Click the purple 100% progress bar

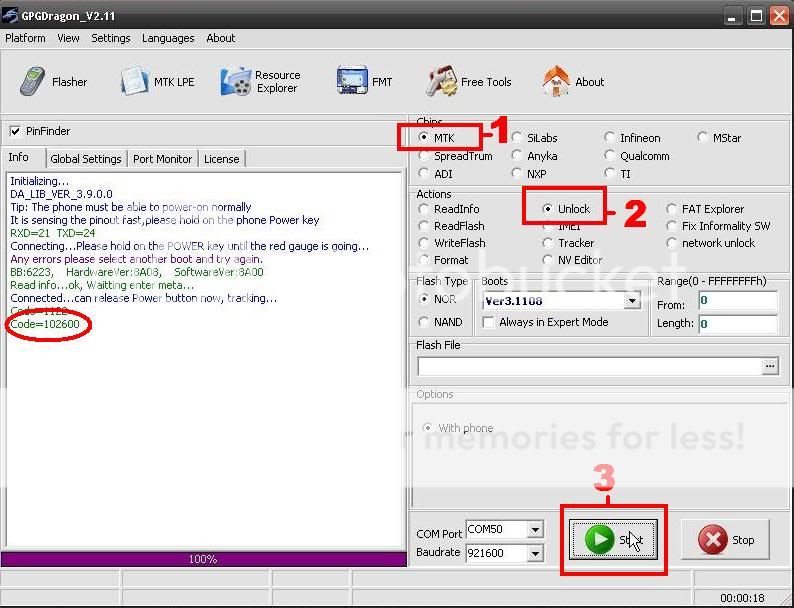[x=203, y=559]
